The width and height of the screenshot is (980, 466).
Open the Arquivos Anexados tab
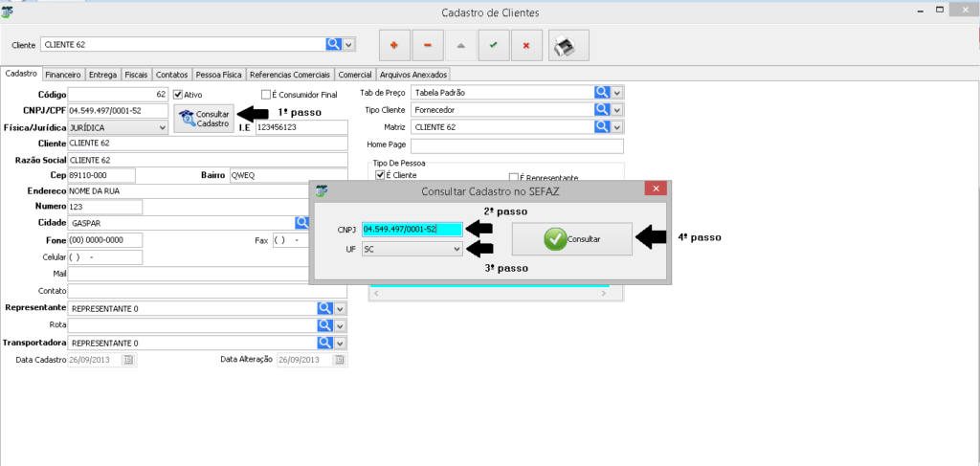412,75
